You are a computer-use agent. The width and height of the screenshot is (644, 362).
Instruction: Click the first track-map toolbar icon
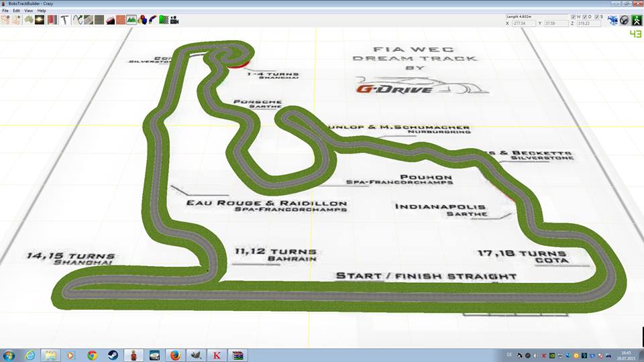coord(5,19)
